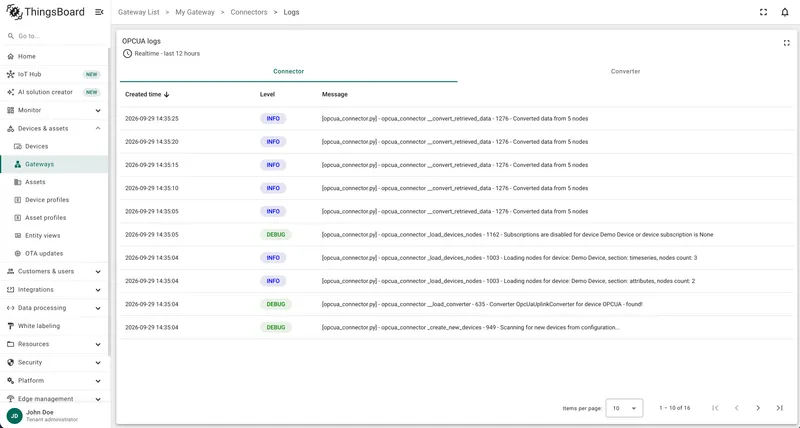Click Logs breadcrumb
Viewport: 800px width, 428px height.
coord(291,12)
